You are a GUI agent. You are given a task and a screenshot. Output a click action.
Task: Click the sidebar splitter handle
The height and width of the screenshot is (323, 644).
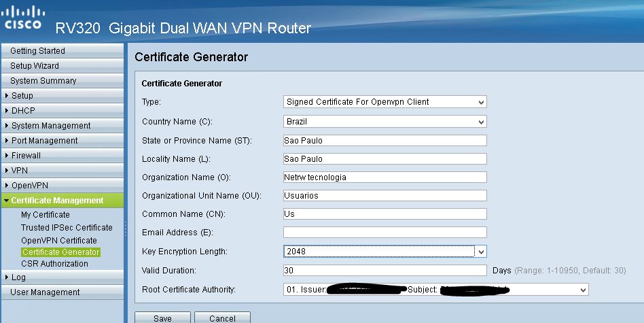[126, 229]
